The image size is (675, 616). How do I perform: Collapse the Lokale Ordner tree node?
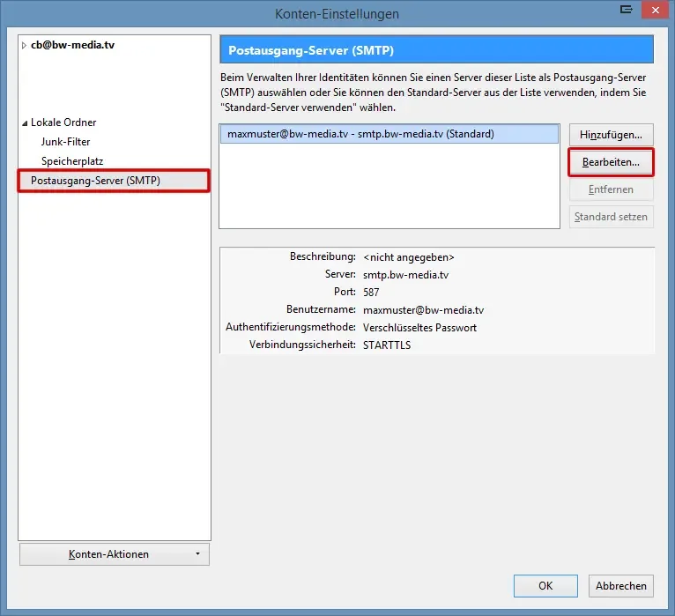tap(25, 123)
